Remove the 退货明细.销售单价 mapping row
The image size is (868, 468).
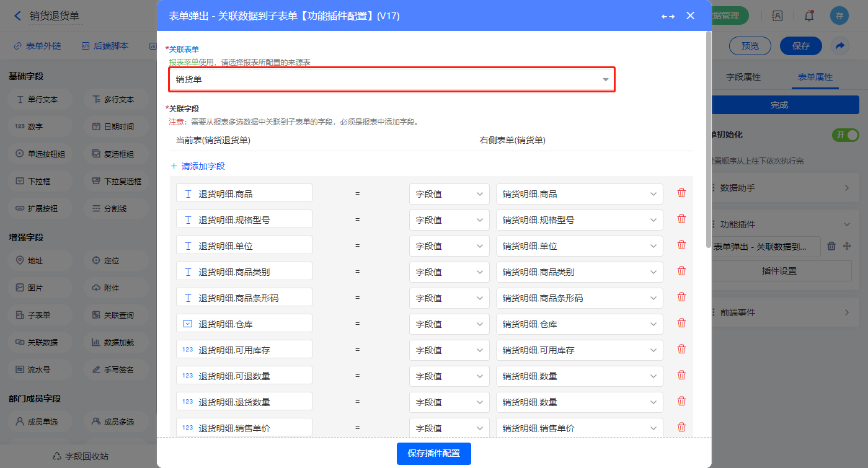(681, 428)
